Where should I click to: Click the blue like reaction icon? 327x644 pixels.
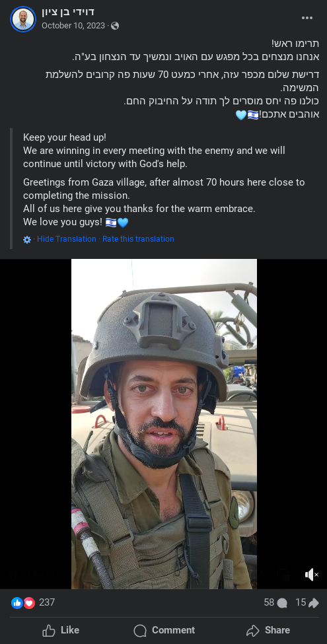(x=17, y=602)
